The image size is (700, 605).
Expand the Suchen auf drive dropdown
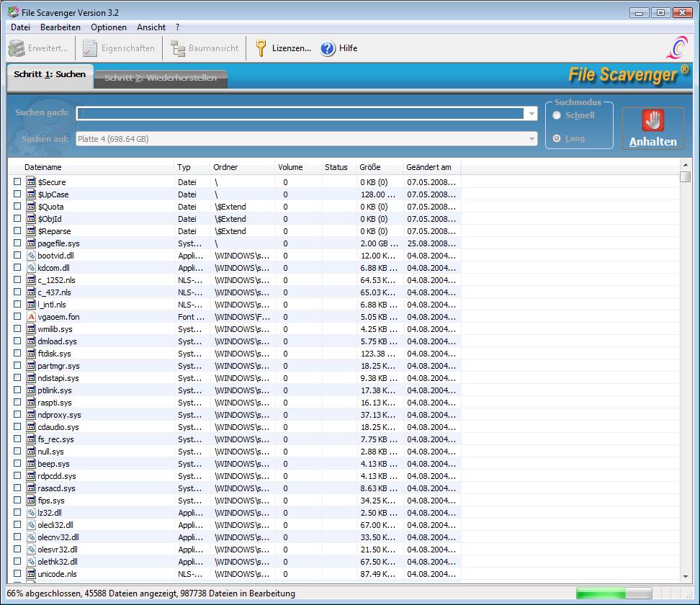click(531, 139)
